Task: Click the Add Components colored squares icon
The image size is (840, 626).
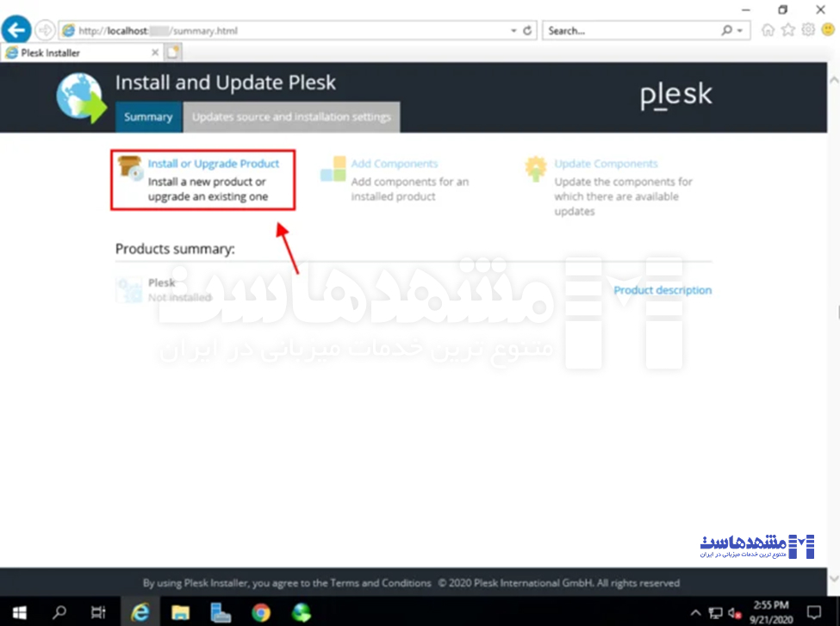Action: (x=333, y=169)
